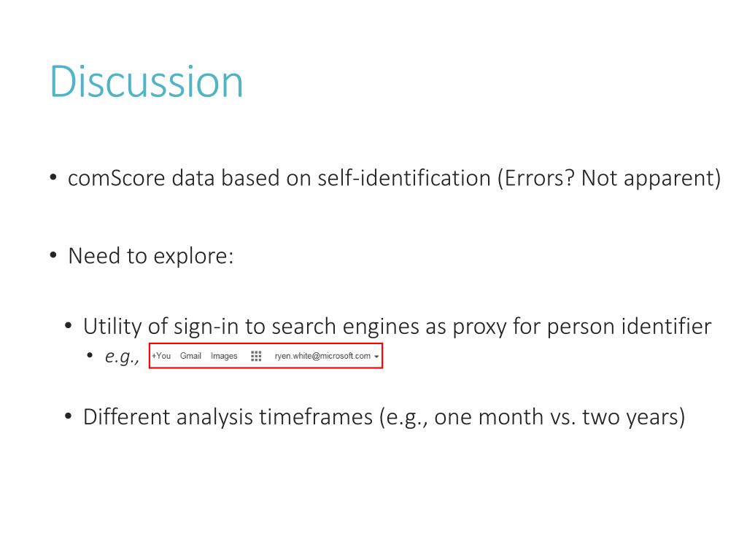Select the Discussion slide title
Image resolution: width=747 pixels, height=560 pixels.
click(147, 82)
